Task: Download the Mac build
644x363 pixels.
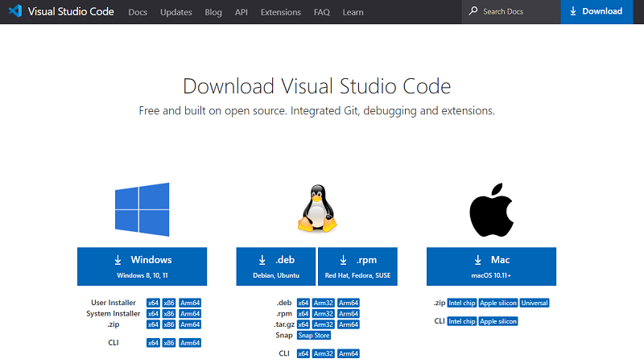Action: pos(491,266)
